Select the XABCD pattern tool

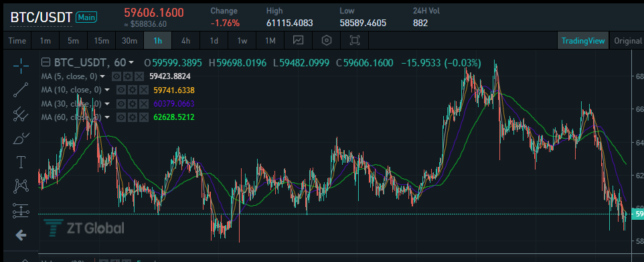[x=21, y=186]
